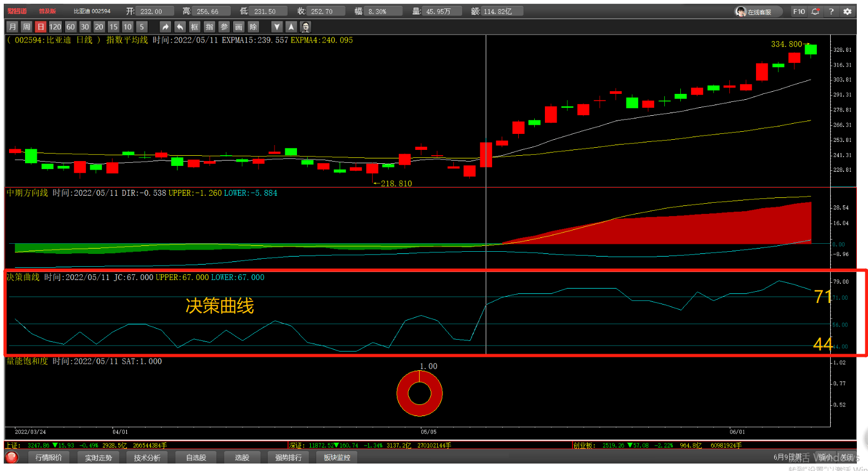
Task: Click the red volume saturation ring gauge
Action: tap(420, 394)
